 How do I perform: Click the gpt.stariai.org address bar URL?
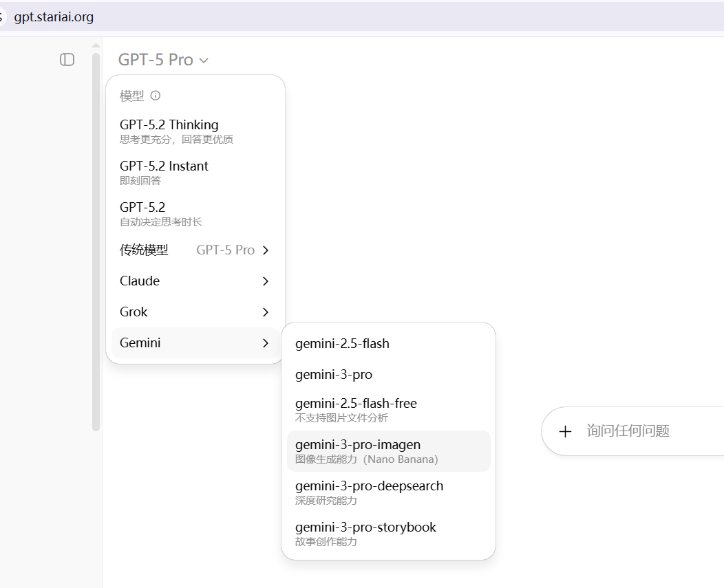point(54,17)
